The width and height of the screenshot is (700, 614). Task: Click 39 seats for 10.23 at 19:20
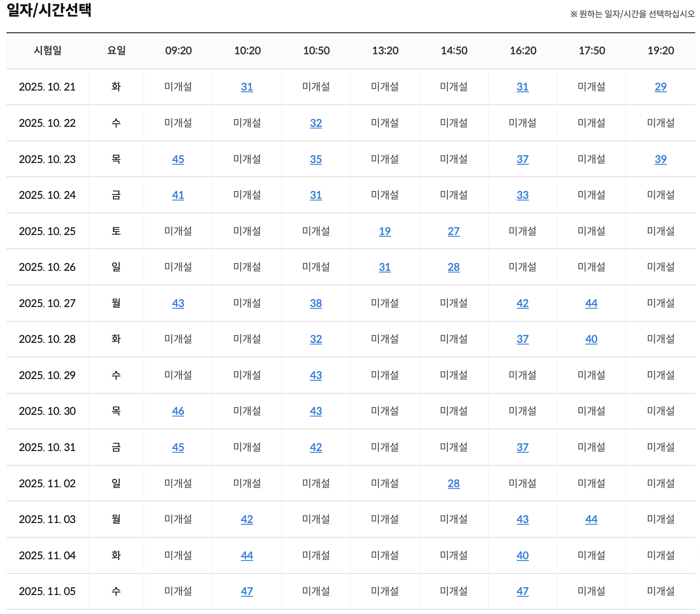[x=661, y=159]
